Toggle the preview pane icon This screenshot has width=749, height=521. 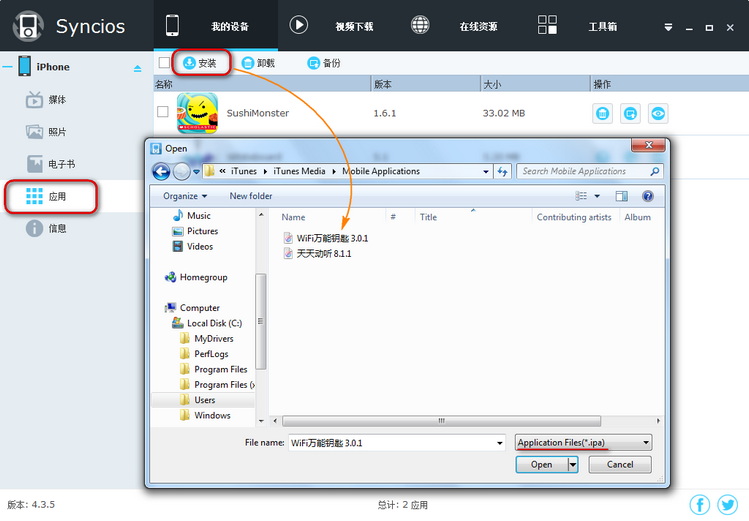coord(621,196)
